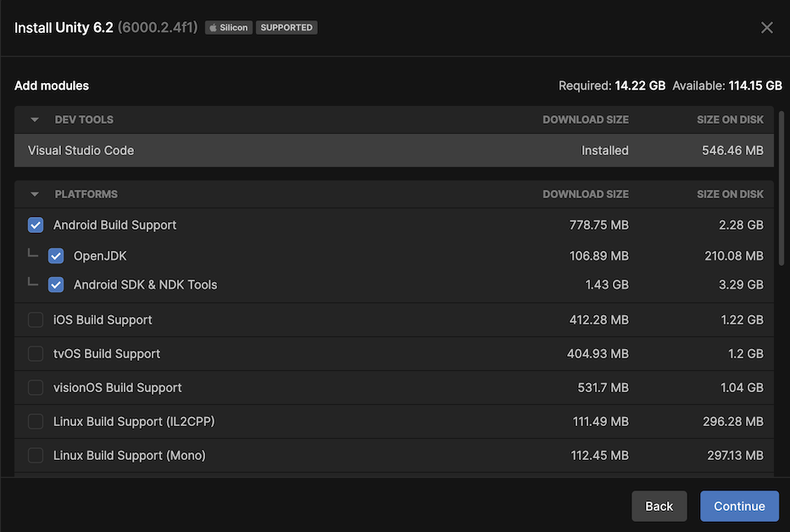
Task: Click the Continue button
Action: pos(739,507)
